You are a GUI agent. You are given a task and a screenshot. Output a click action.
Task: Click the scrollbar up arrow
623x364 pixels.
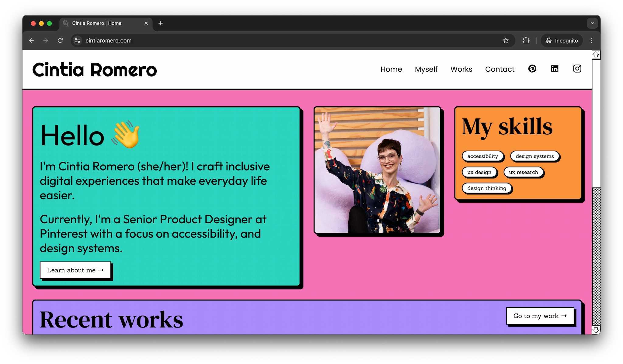coord(596,55)
